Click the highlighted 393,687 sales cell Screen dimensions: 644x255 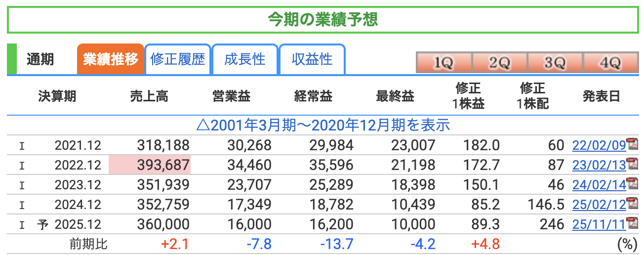150,165
